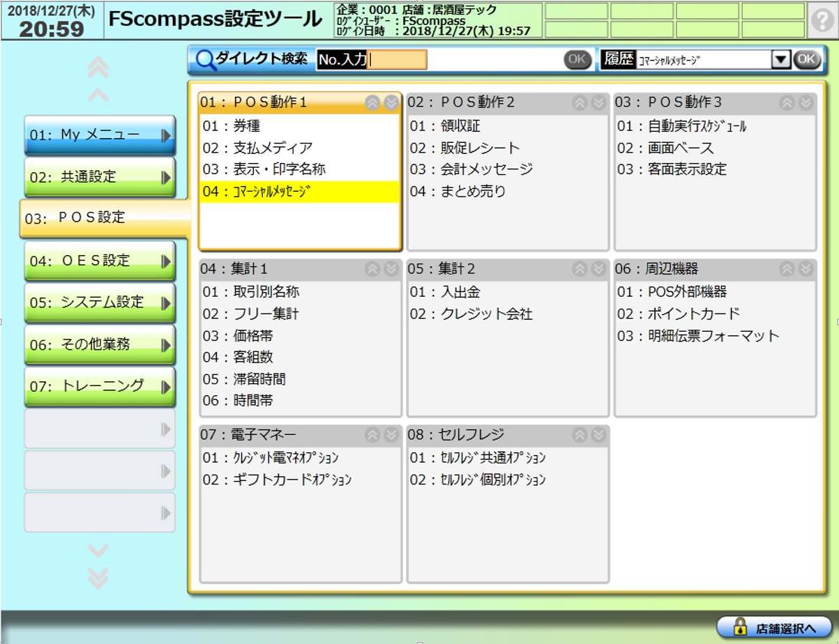
Task: Open 01：POS外部機器 setting
Action: (x=715, y=292)
